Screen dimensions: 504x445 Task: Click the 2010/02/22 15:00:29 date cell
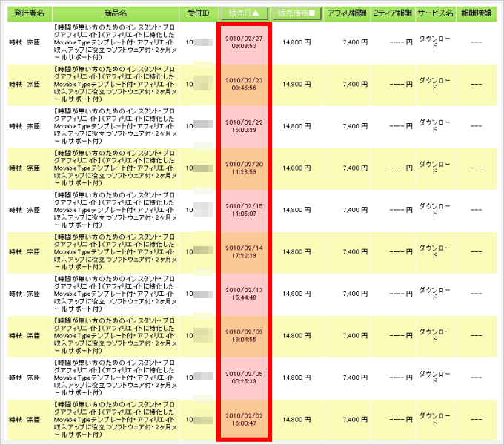coord(244,125)
